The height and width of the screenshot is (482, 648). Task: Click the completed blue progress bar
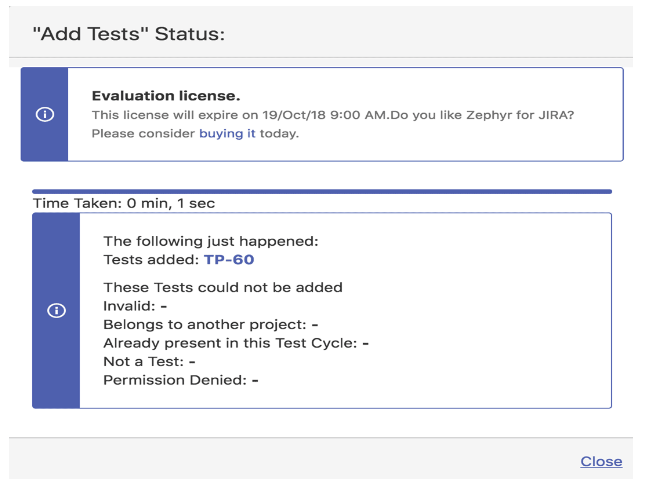click(x=322, y=191)
